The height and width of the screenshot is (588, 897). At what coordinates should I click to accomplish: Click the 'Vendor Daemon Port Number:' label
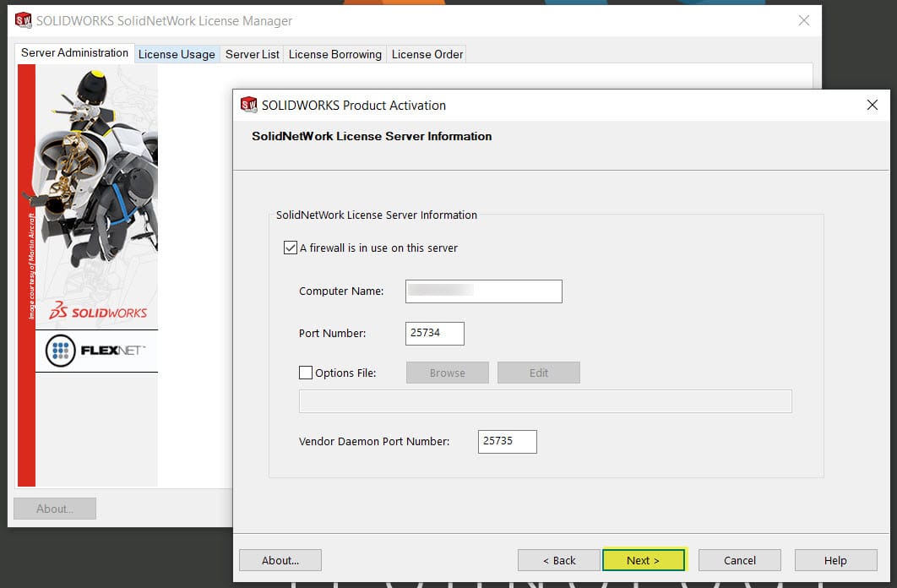point(374,442)
